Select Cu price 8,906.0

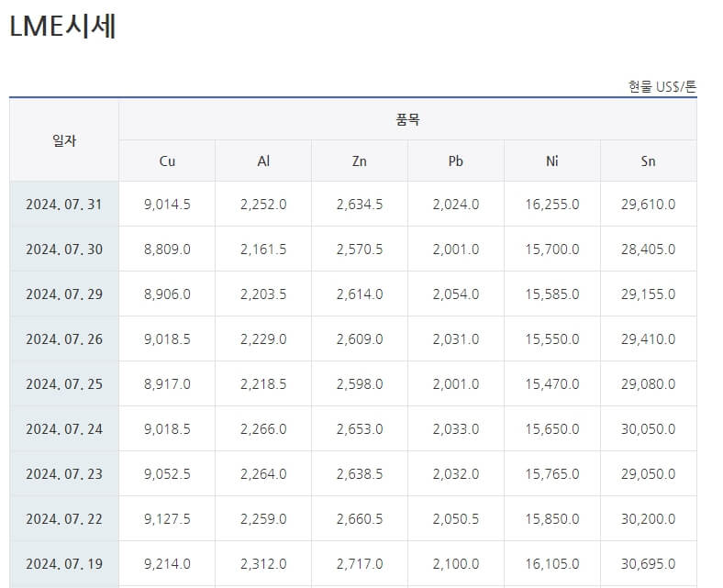click(x=167, y=294)
